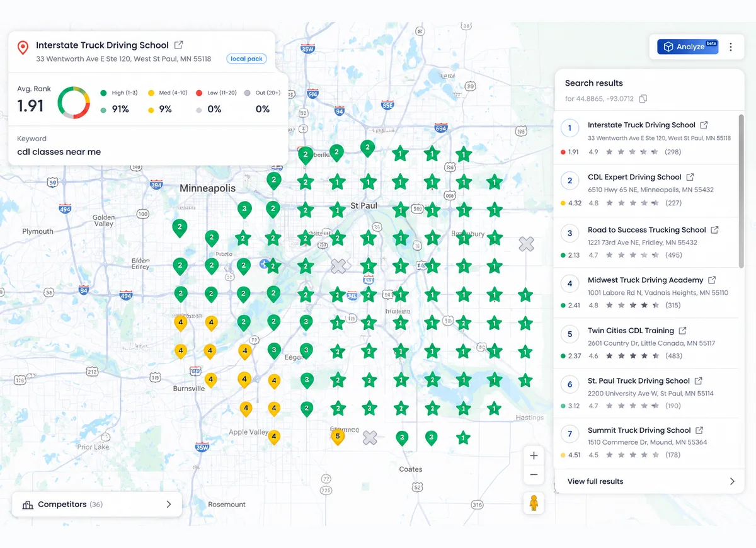Copy coordinates 44.8865, -93.0712 icon
Viewport: 756px width, 548px height.
[643, 99]
